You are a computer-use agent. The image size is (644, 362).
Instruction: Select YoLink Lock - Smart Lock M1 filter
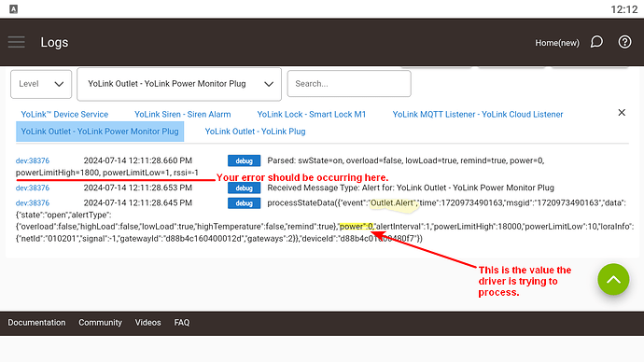click(312, 115)
